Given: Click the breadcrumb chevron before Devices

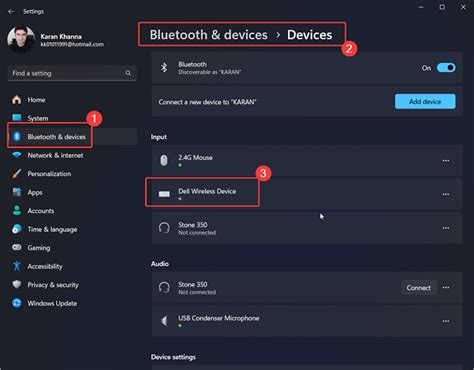Looking at the screenshot, I should [278, 35].
